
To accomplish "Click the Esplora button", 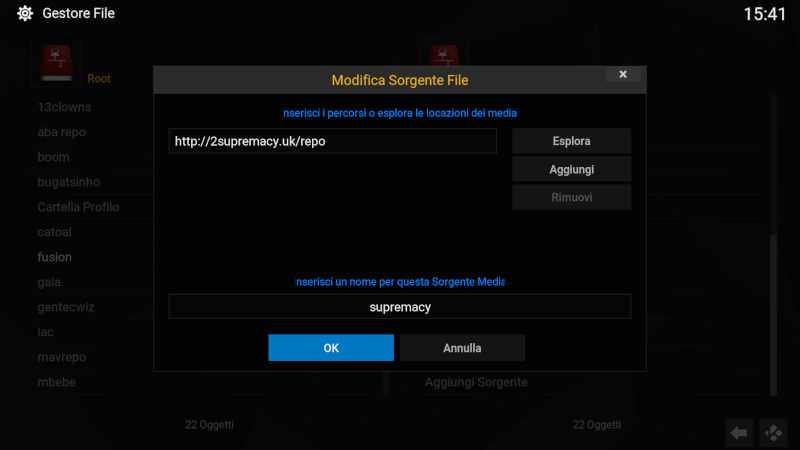I will click(x=571, y=141).
